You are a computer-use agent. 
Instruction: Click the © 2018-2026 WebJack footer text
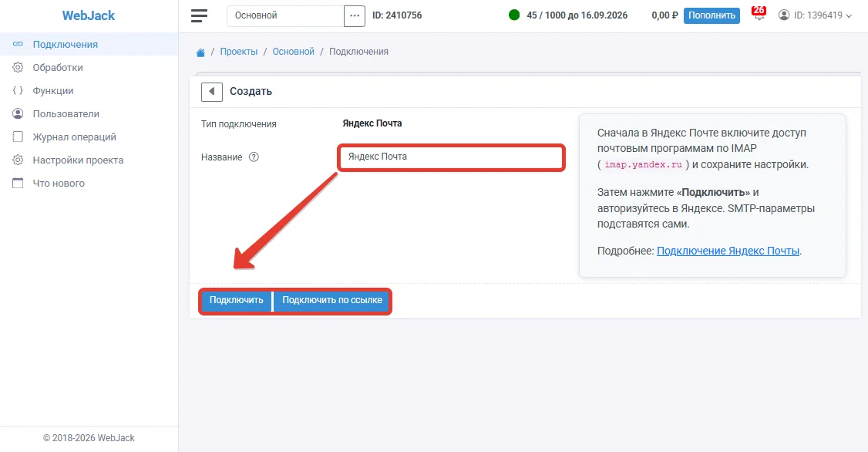pos(89,438)
